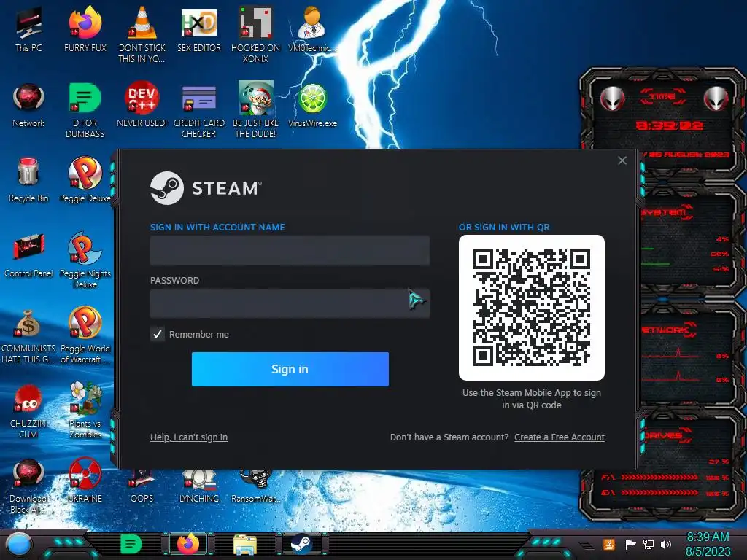Open the LYNCHING desktop icon
Screen dimensions: 747x560
click(x=198, y=485)
